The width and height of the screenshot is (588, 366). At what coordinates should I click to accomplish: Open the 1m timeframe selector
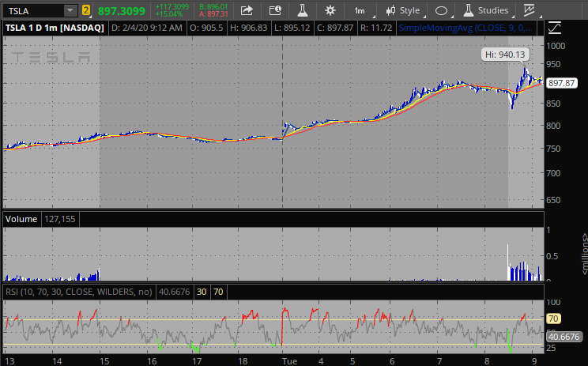[360, 11]
